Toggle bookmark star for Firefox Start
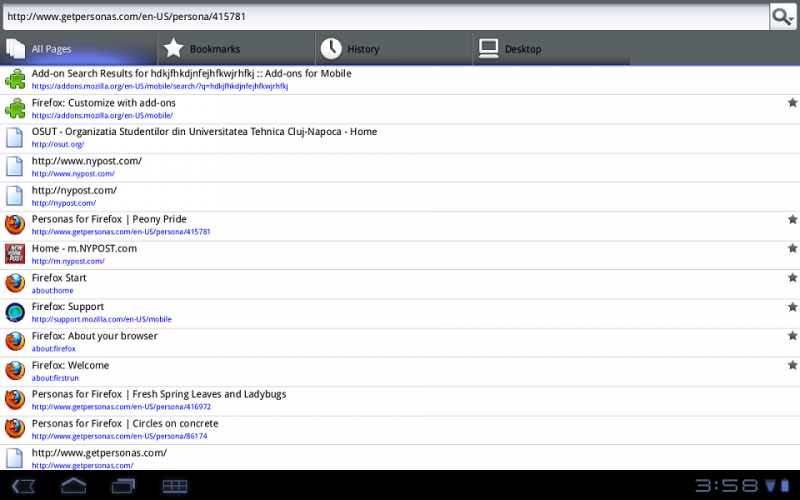This screenshot has width=800, height=500. (792, 278)
